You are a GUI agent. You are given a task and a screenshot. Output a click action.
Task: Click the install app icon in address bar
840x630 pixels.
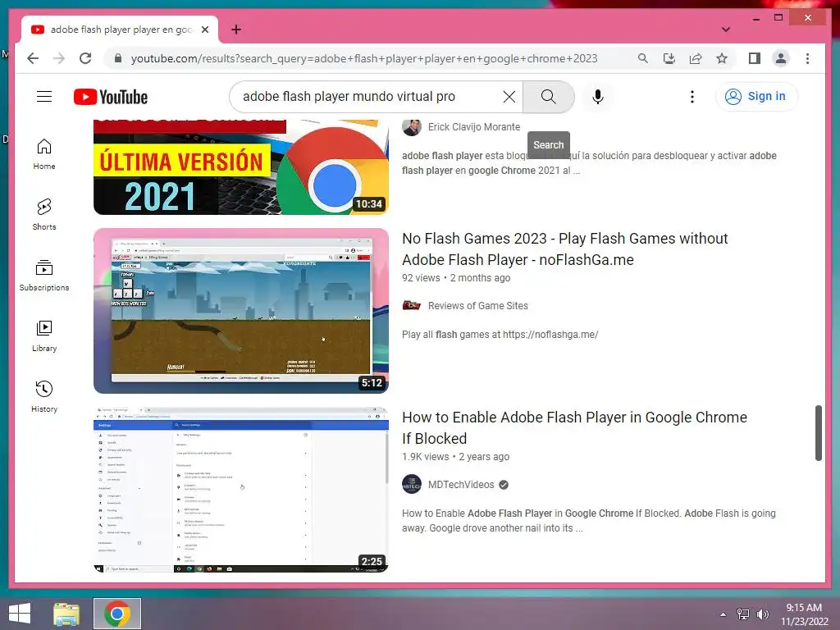[669, 58]
